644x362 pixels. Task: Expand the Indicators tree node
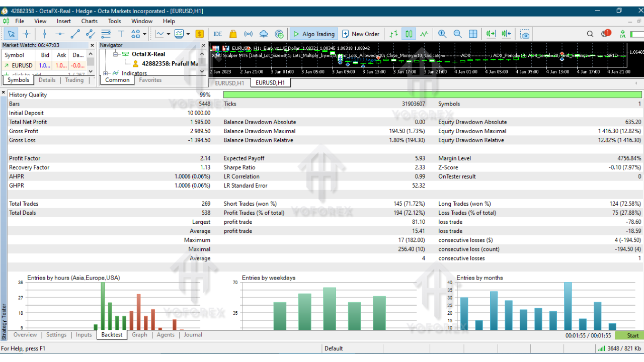pyautogui.click(x=106, y=73)
